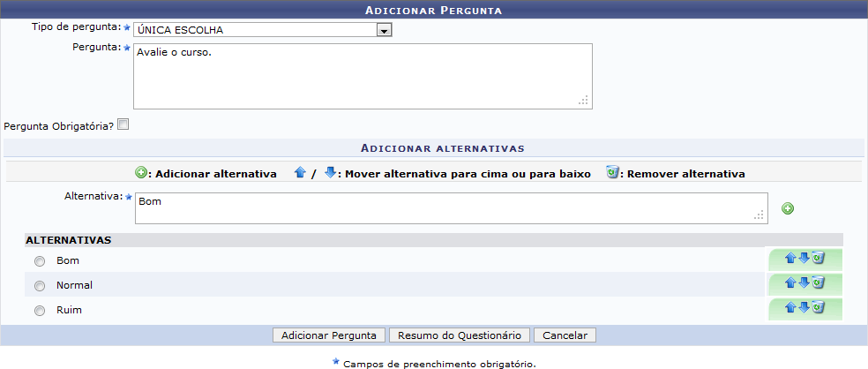Click into the Pergunta text area

362,76
